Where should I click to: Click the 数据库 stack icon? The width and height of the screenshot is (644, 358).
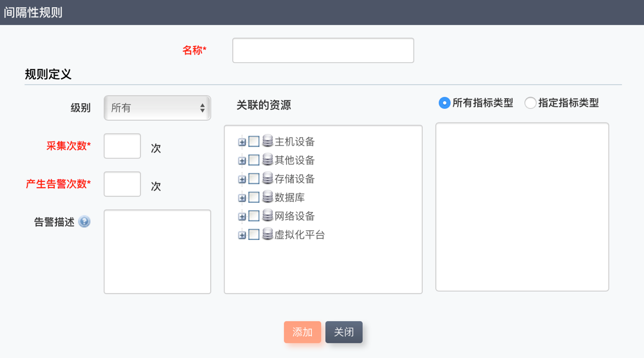click(267, 197)
